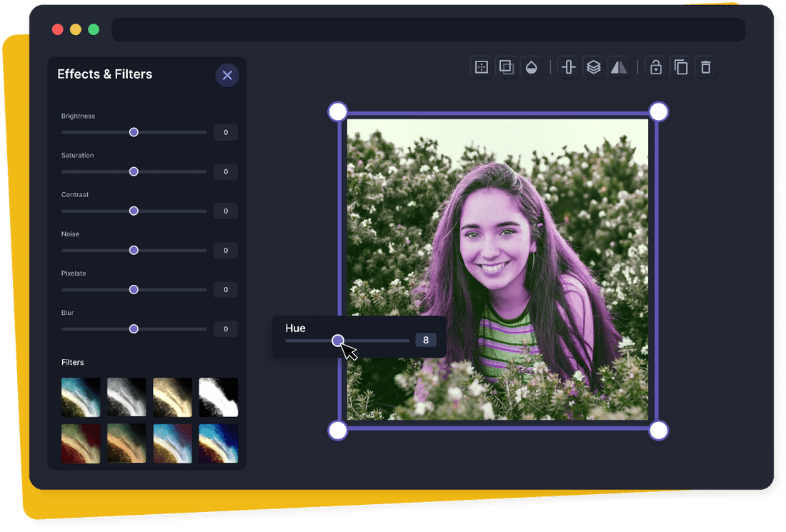Click the Hue slider handle

tap(338, 341)
